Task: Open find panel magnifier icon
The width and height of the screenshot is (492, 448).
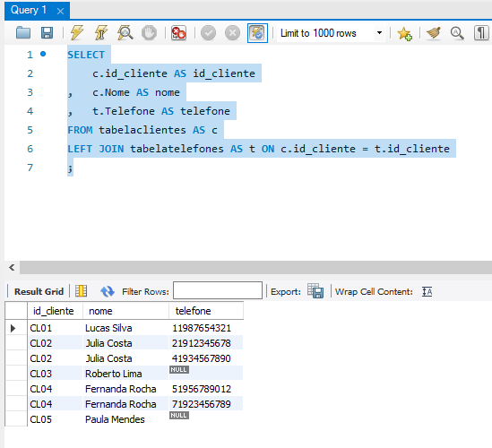Action: coord(457,33)
